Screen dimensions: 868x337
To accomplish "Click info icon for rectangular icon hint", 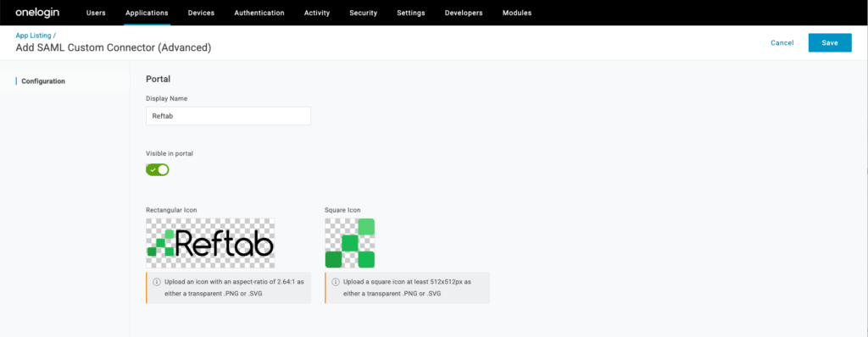I will (157, 282).
